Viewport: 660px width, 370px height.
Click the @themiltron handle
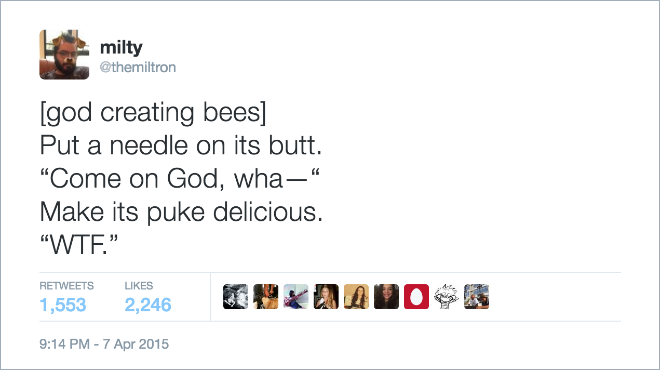pyautogui.click(x=138, y=67)
